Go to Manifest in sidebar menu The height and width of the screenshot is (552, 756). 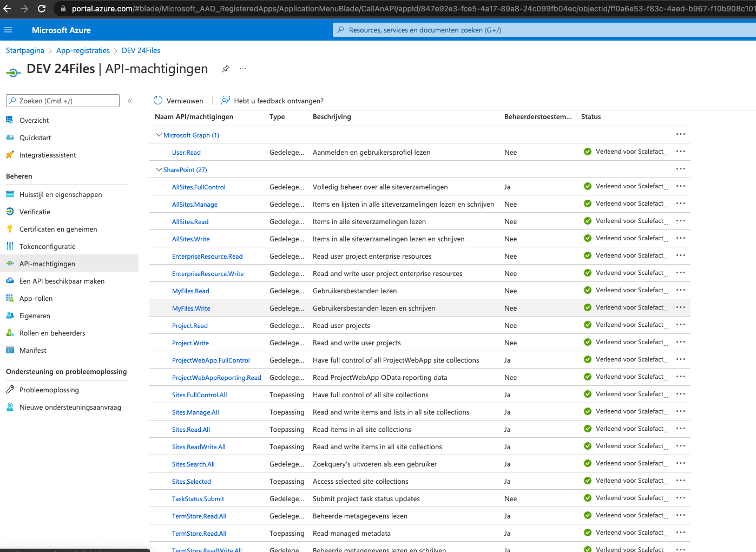pyautogui.click(x=32, y=350)
